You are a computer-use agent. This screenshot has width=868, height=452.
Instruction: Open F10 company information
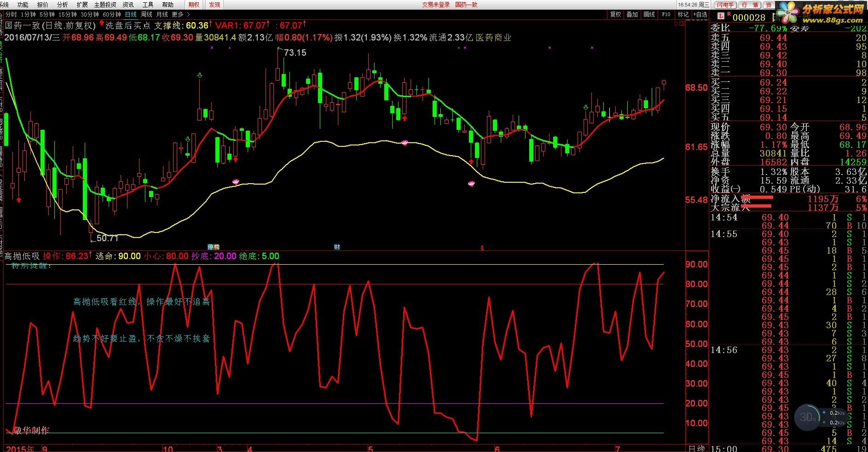coord(666,15)
